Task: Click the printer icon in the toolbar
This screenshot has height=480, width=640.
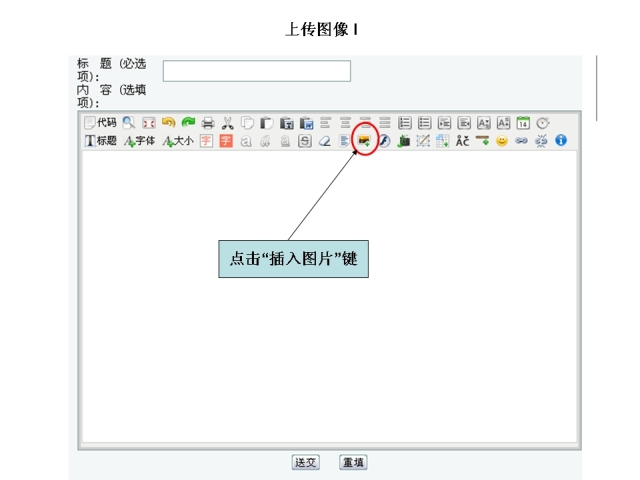Action: pos(207,123)
